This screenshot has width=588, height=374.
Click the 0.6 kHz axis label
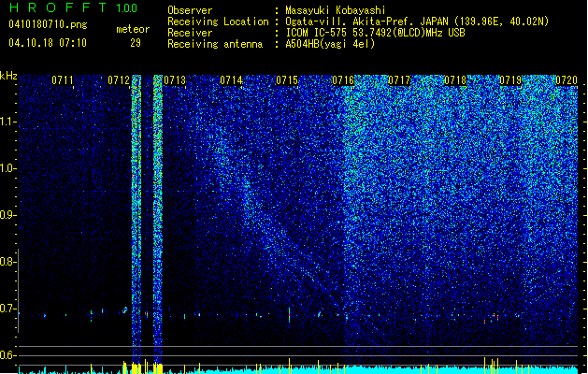click(7, 355)
